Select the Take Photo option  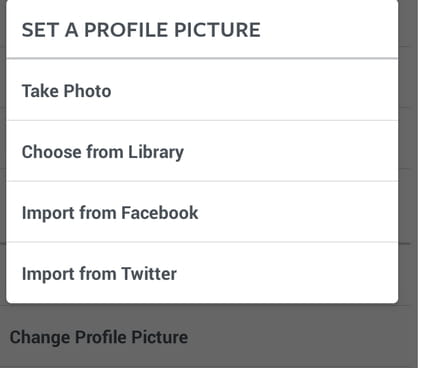[202, 90]
